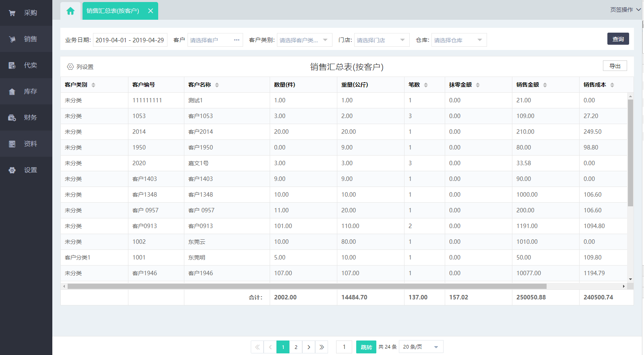Sort by 客户名称 column
Viewport: 644px width, 355px height.
tap(217, 85)
